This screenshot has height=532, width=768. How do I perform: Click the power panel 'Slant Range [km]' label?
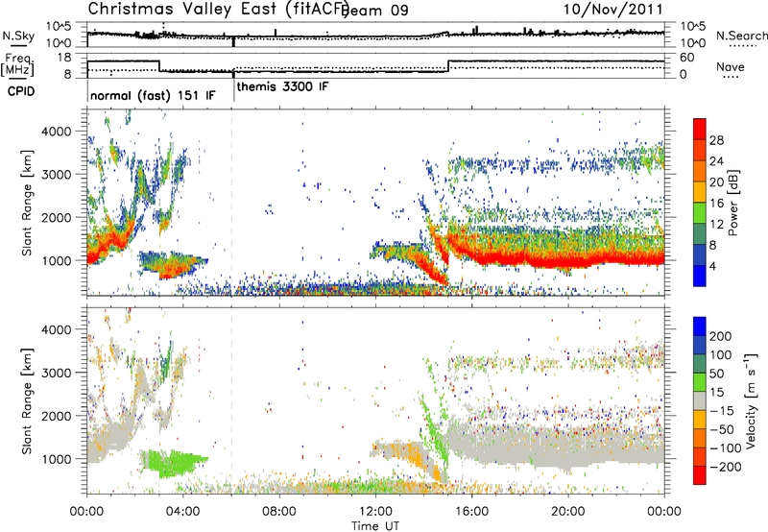point(27,203)
